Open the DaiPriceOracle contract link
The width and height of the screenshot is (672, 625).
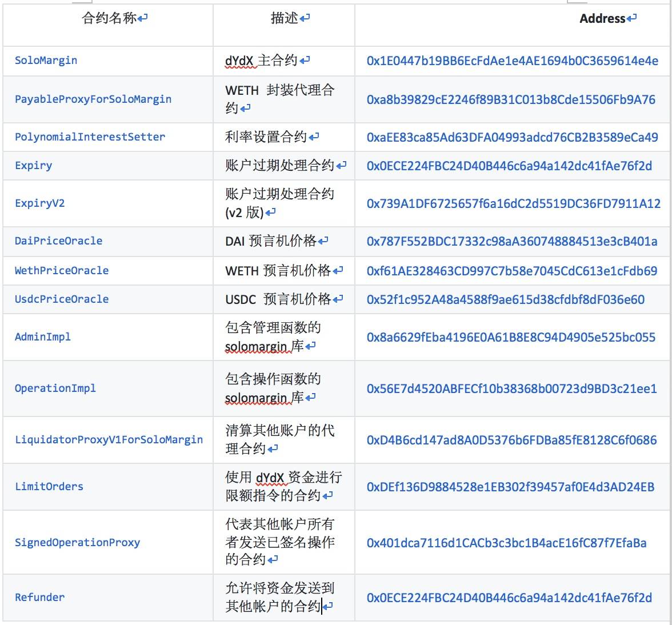click(x=59, y=241)
